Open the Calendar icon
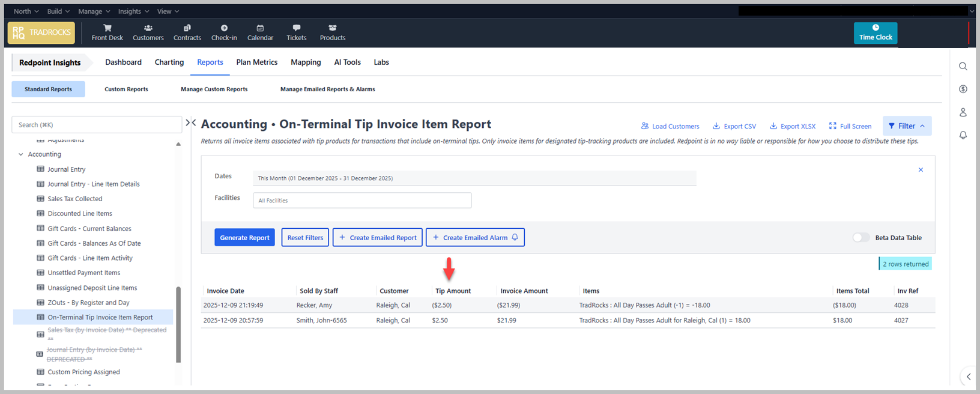Screen dimensions: 980x394 pos(260,28)
